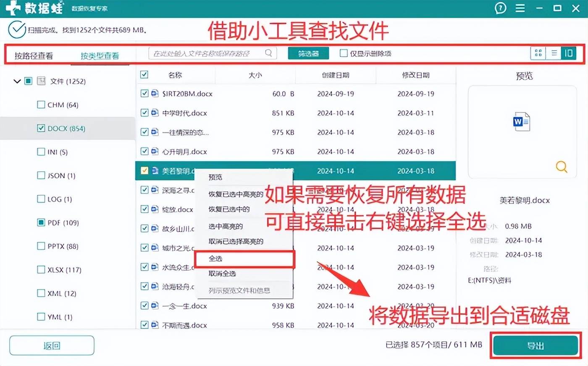The width and height of the screenshot is (588, 366).
Task: Click the file icon of 心升明月.docx
Action: 155,152
